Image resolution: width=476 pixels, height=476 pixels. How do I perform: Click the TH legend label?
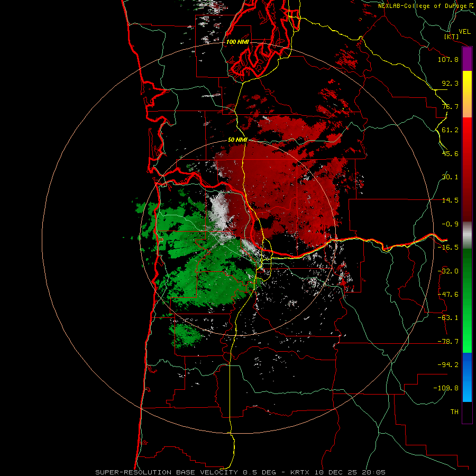click(454, 412)
